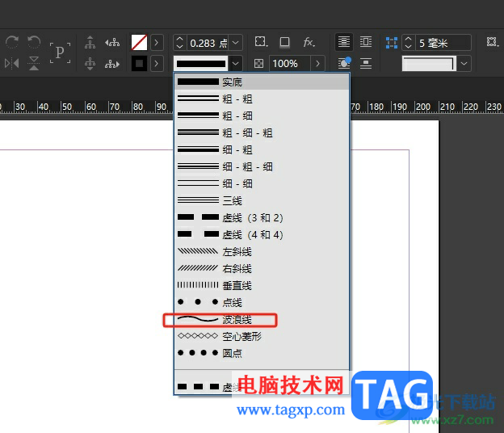The image size is (504, 433).
Task: Open frame fitting options icon
Action: pos(492,42)
